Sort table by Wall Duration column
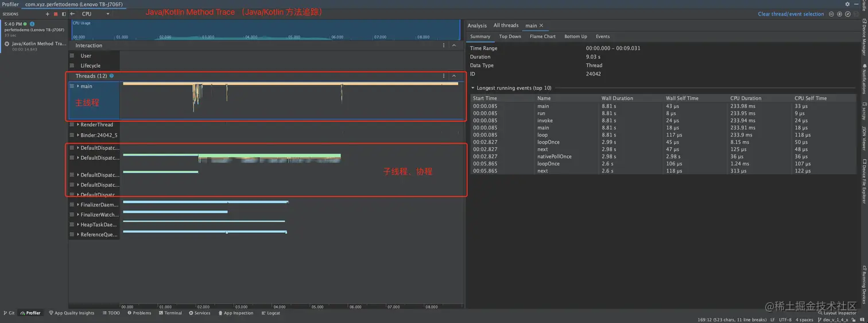The height and width of the screenshot is (323, 868). coord(631,98)
